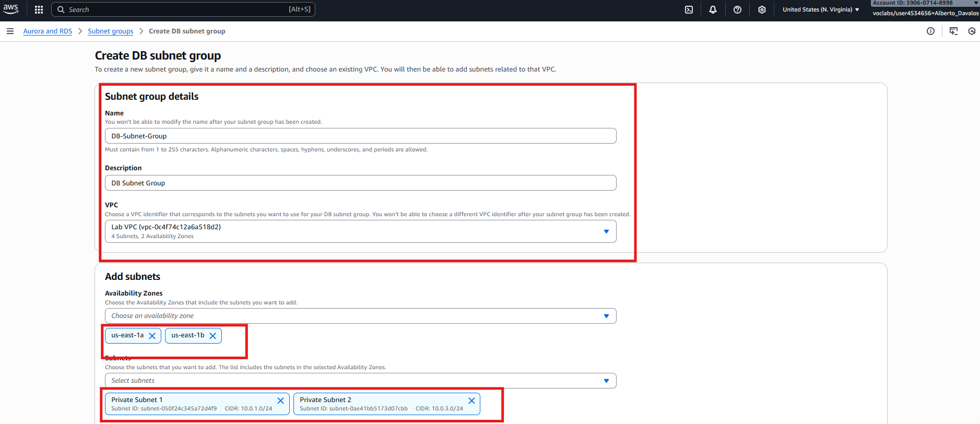Open the Choose an availability zone dropdown
This screenshot has width=980, height=424.
pos(360,316)
